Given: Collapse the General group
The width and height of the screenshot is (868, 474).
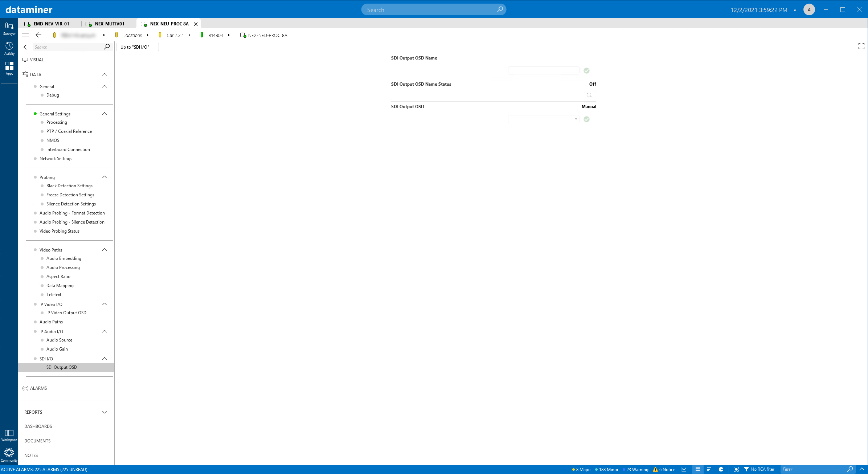Looking at the screenshot, I should pos(105,86).
